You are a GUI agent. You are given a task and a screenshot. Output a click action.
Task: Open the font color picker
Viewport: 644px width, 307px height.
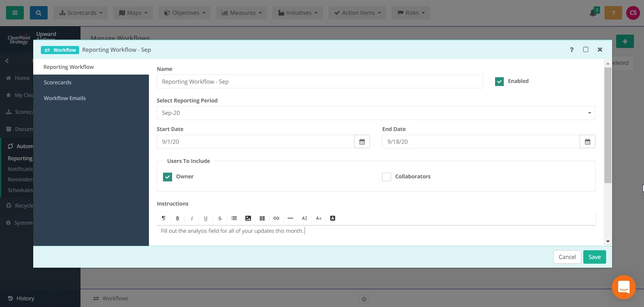pyautogui.click(x=332, y=218)
